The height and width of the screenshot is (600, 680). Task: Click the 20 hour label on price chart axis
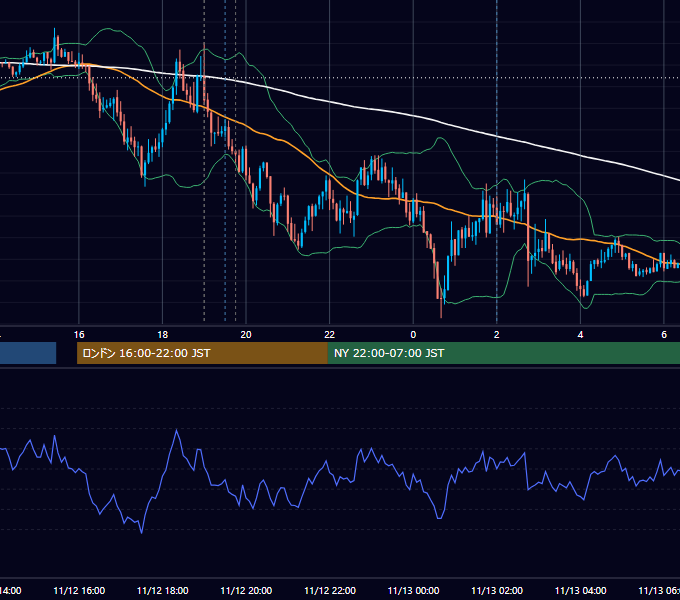click(246, 335)
